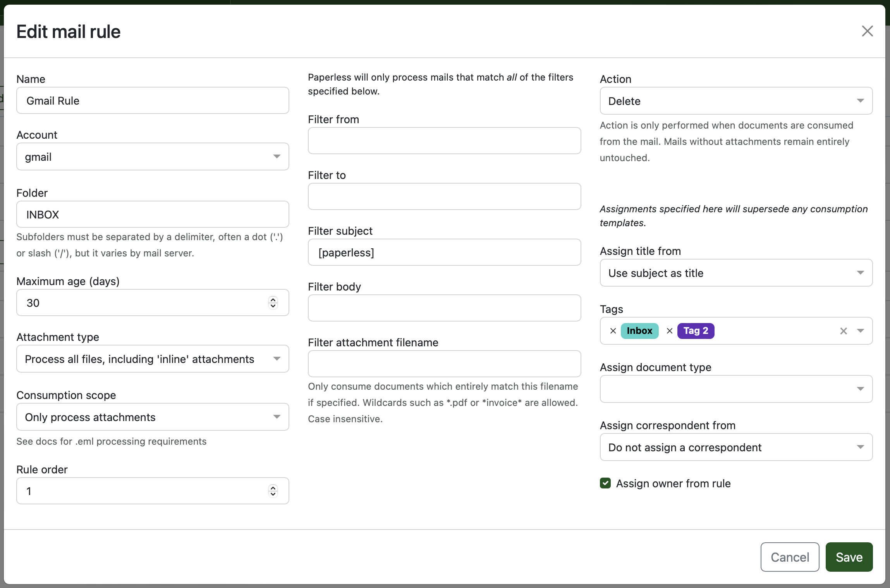890x588 pixels.
Task: Remove the Tag 2 tag
Action: point(670,331)
